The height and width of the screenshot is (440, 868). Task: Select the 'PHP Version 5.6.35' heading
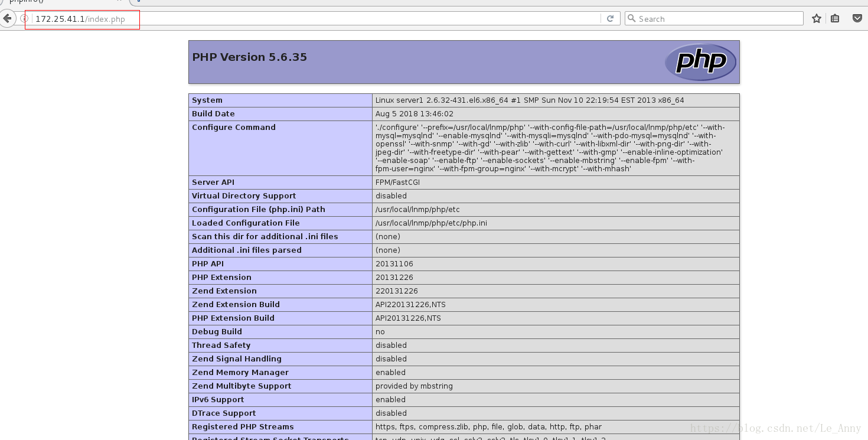point(249,57)
